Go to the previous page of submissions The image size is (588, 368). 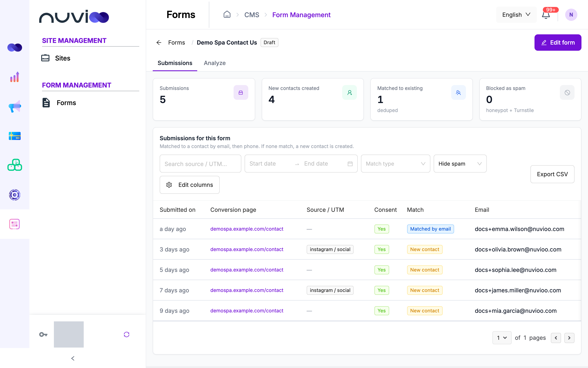coord(556,338)
